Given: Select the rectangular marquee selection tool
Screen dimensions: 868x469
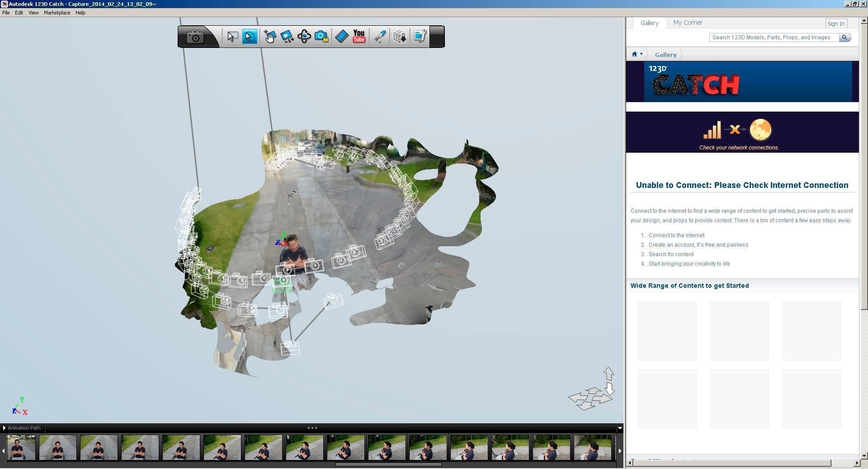Looking at the screenshot, I should pyautogui.click(x=232, y=37).
